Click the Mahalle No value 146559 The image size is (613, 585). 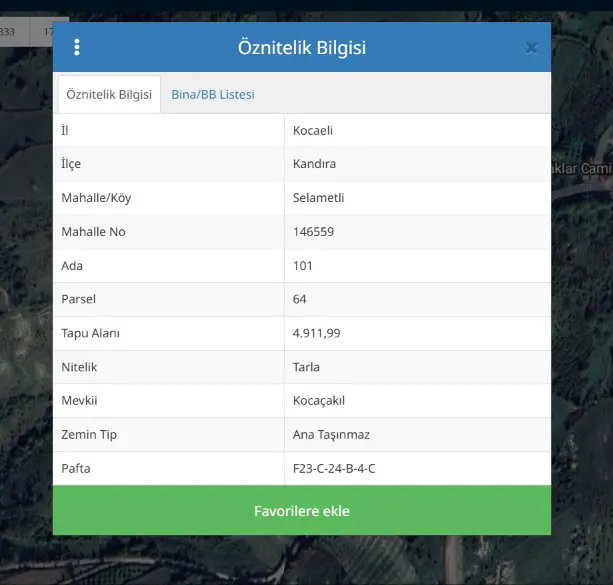coord(314,232)
